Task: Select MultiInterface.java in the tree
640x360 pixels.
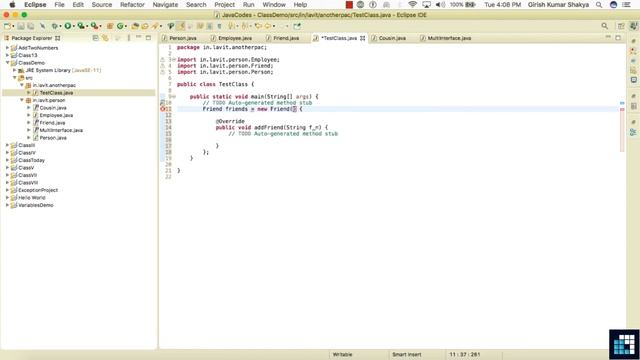Action: coord(61,130)
